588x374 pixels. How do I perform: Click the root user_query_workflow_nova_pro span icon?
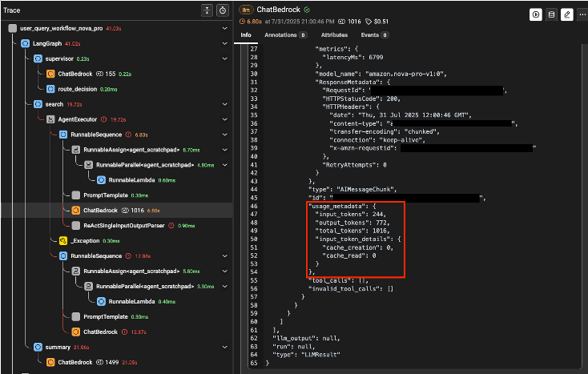(13, 28)
